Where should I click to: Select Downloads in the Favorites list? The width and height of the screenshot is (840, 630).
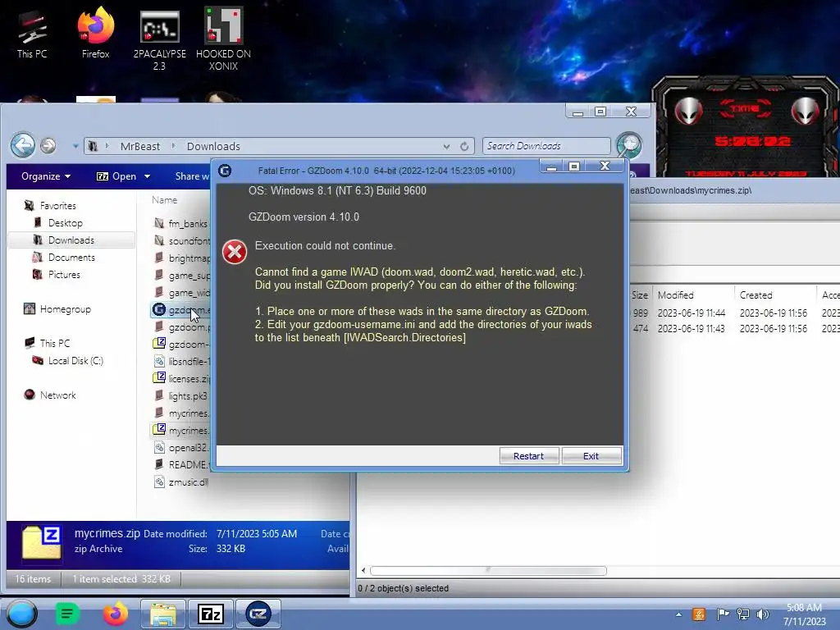(x=71, y=240)
